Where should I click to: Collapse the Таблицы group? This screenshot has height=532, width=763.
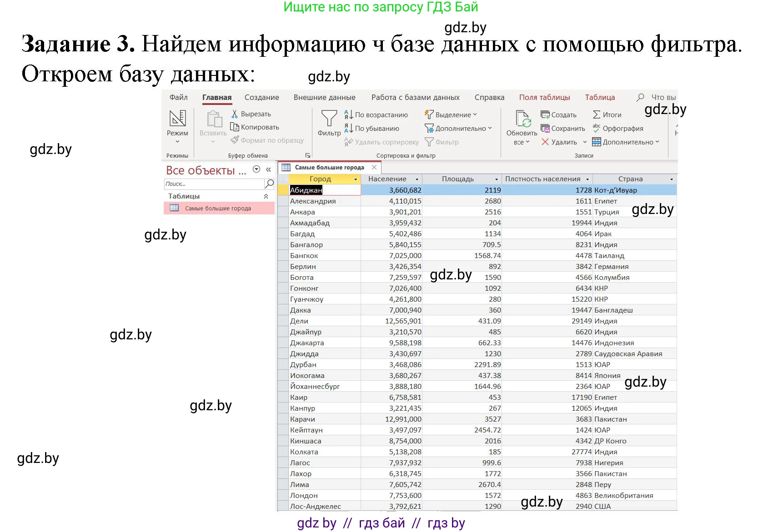pyautogui.click(x=266, y=196)
